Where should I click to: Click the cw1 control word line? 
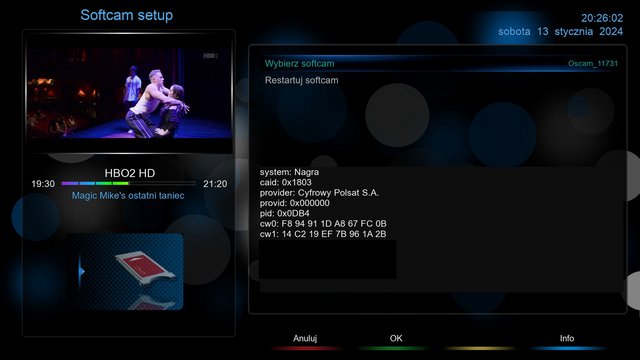coord(323,234)
